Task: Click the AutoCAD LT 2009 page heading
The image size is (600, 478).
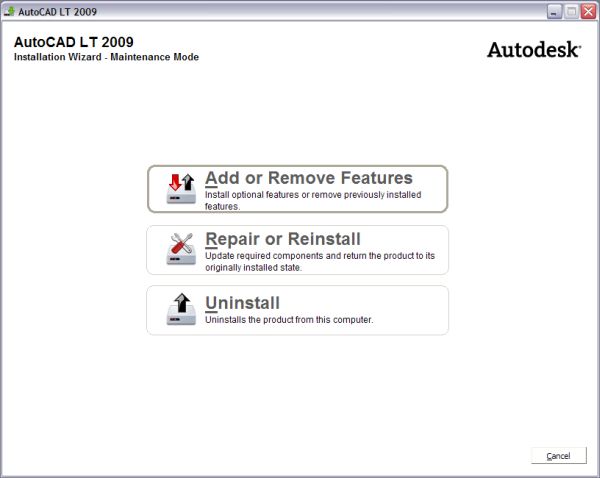Action: (74, 42)
